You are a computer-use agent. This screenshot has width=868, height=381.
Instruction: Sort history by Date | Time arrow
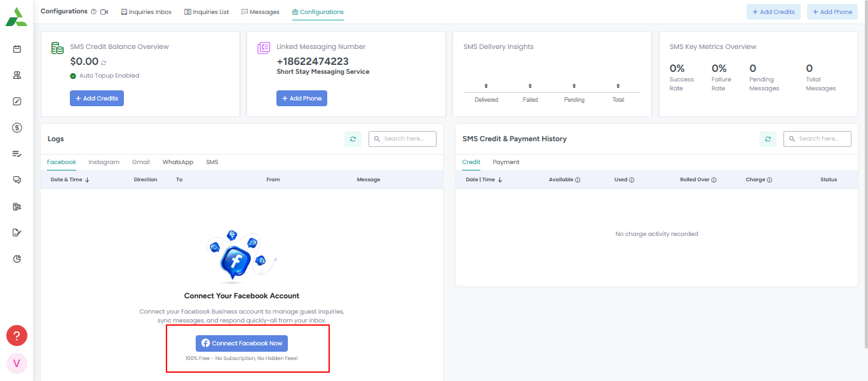pyautogui.click(x=500, y=180)
